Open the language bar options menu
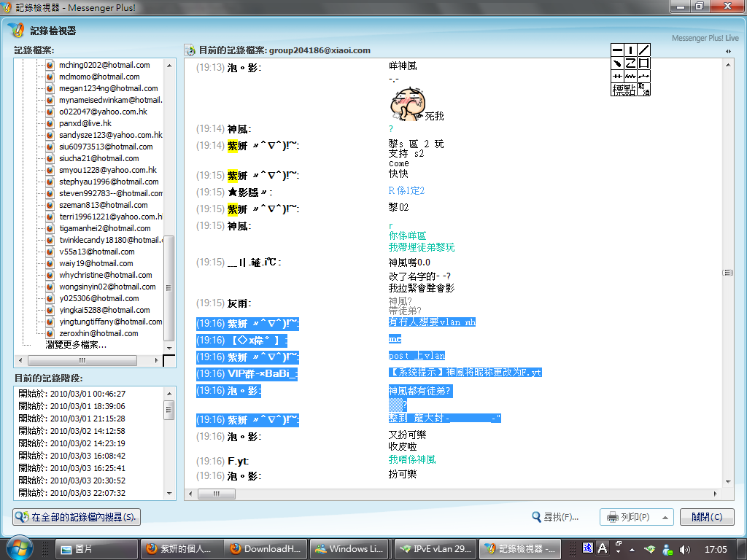This screenshot has height=560, width=747. 618,551
